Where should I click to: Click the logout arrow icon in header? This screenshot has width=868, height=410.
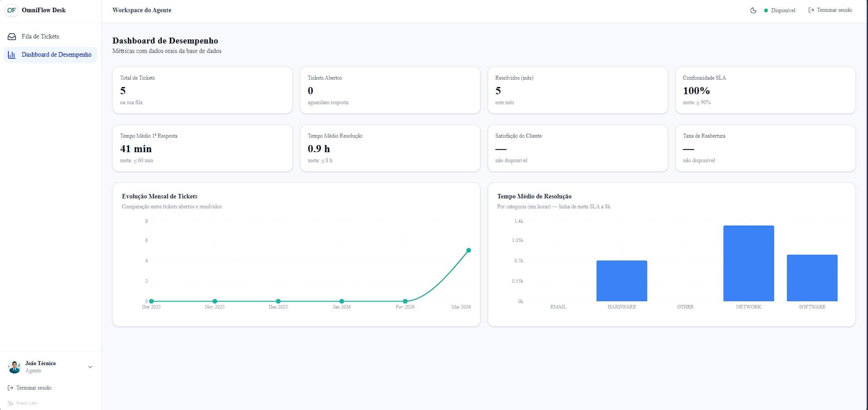point(811,10)
